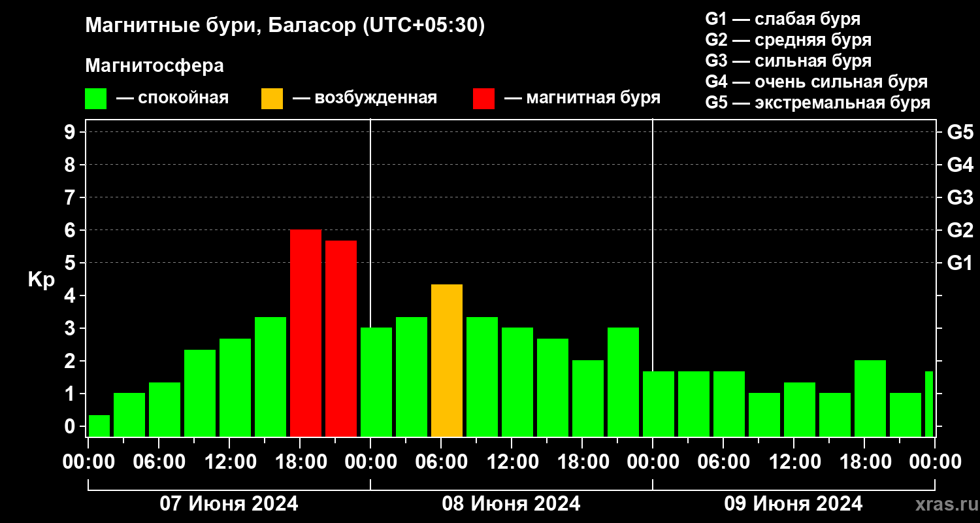Click the green bar starting at 18:00 on 08 June
980x523 pixels.
pyautogui.click(x=588, y=399)
